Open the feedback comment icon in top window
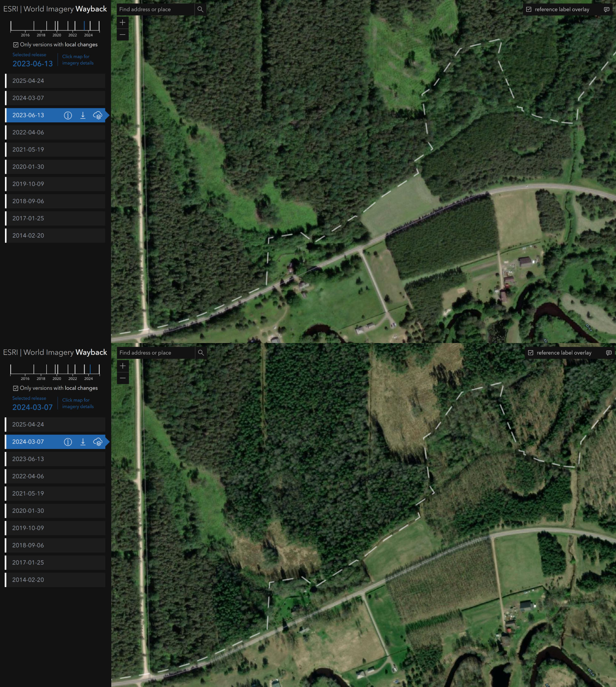The image size is (616, 687). pos(606,10)
